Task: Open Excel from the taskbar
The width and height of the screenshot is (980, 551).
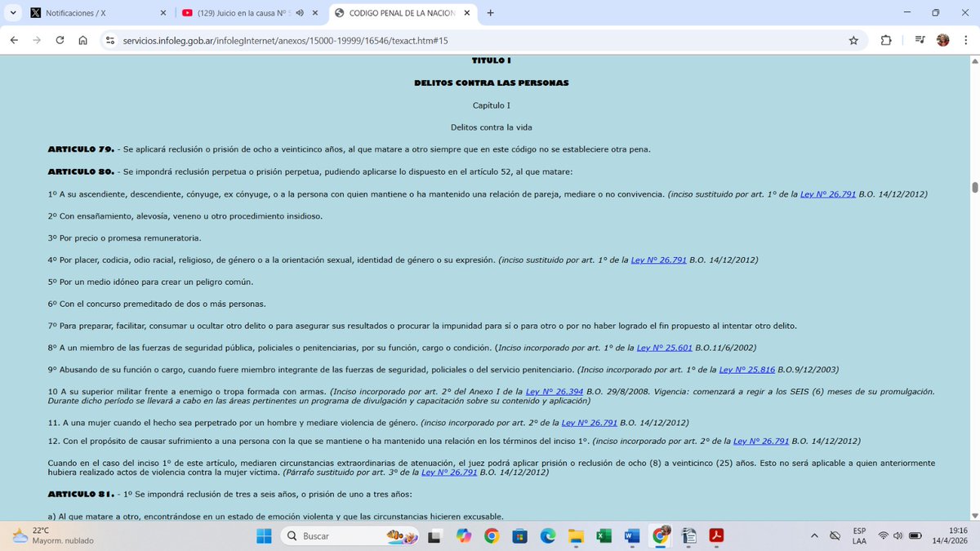Action: (x=604, y=536)
